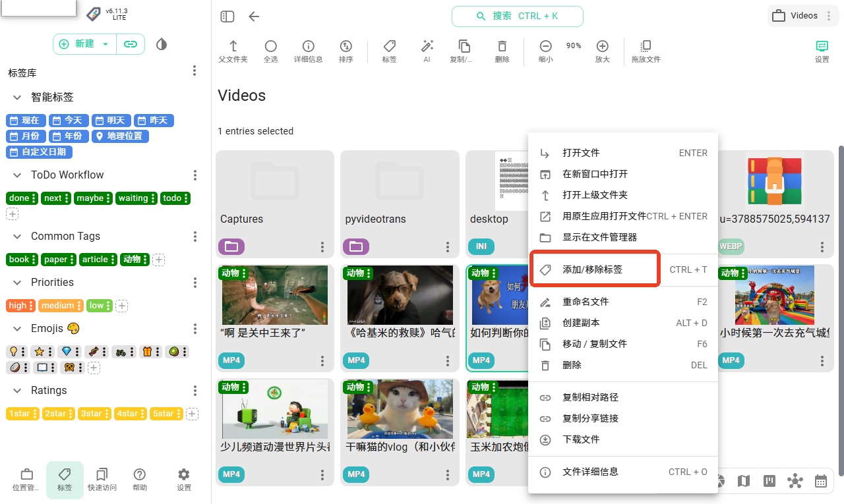Click the 搜索 CTRL + K button
Screen dimensions: 844x504
pos(518,16)
